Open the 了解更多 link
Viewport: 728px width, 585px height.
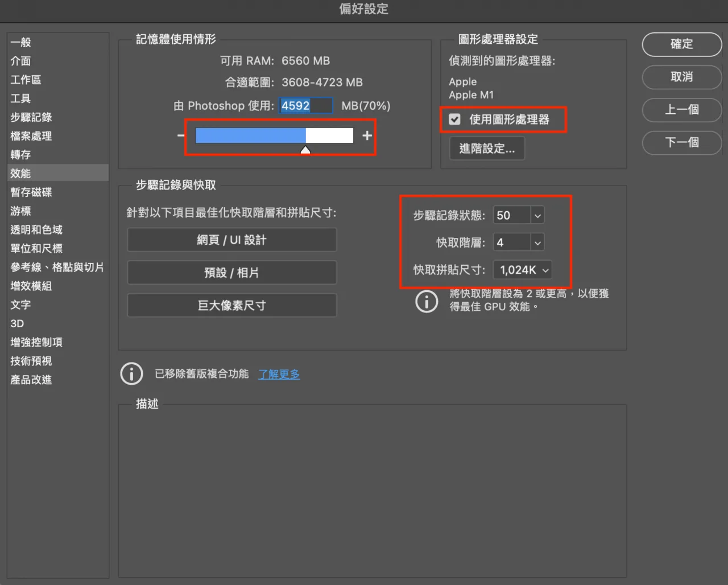[279, 374]
